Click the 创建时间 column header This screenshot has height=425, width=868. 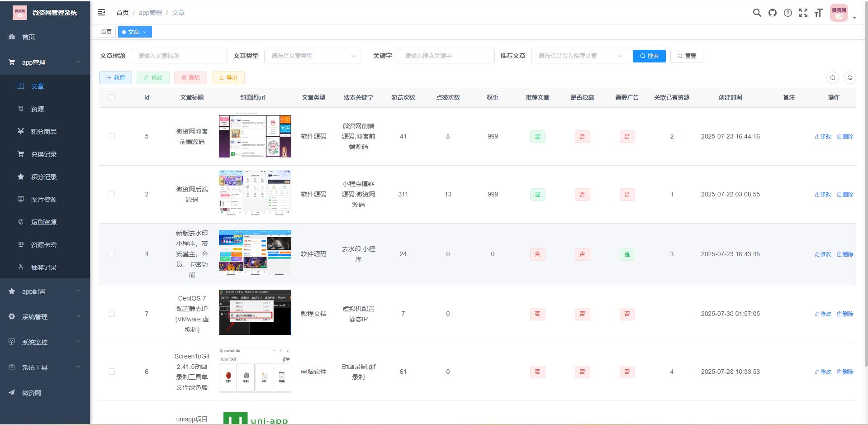(x=730, y=97)
